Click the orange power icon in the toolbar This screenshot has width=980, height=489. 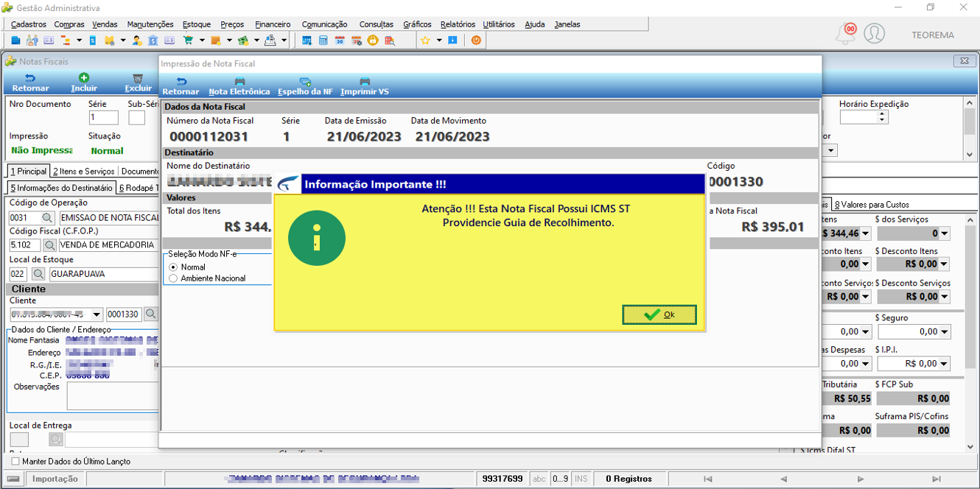click(476, 41)
